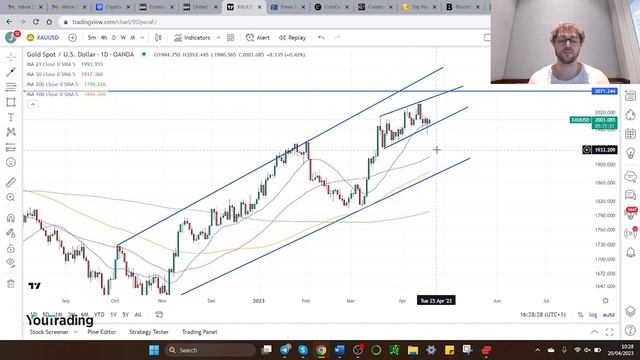
Task: Open the prediction and measurement tools
Action: (11, 147)
